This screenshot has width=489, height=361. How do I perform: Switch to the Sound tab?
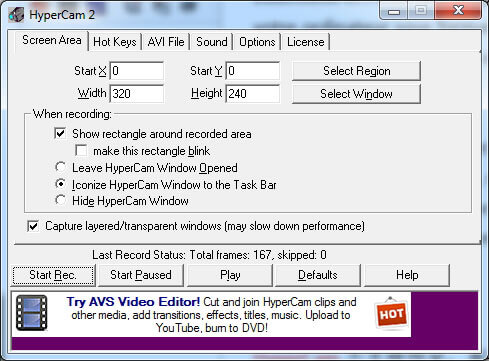click(x=212, y=42)
